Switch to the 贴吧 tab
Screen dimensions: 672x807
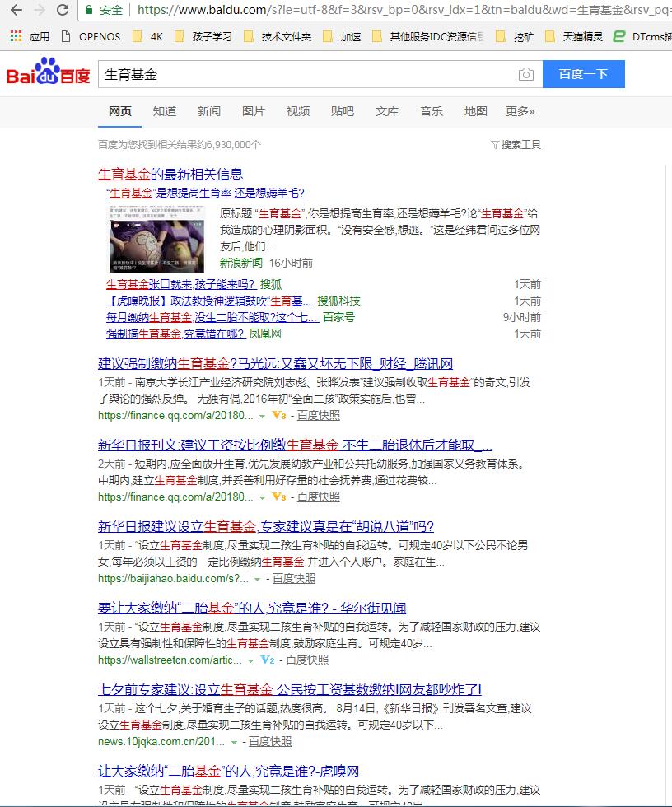[342, 111]
